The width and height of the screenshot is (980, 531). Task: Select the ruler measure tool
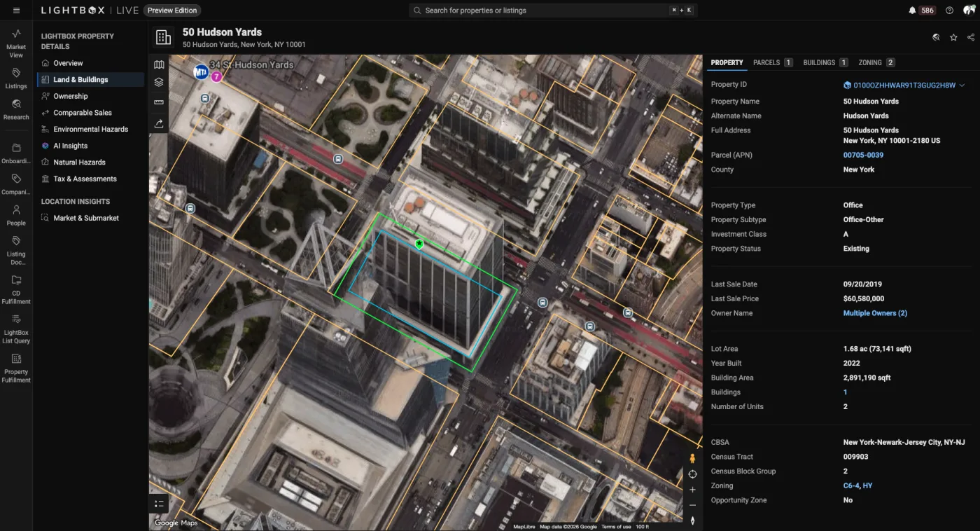coord(159,102)
